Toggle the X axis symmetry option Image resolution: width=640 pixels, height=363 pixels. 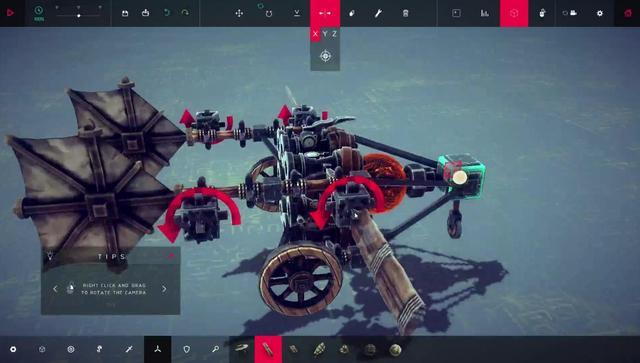(315, 34)
